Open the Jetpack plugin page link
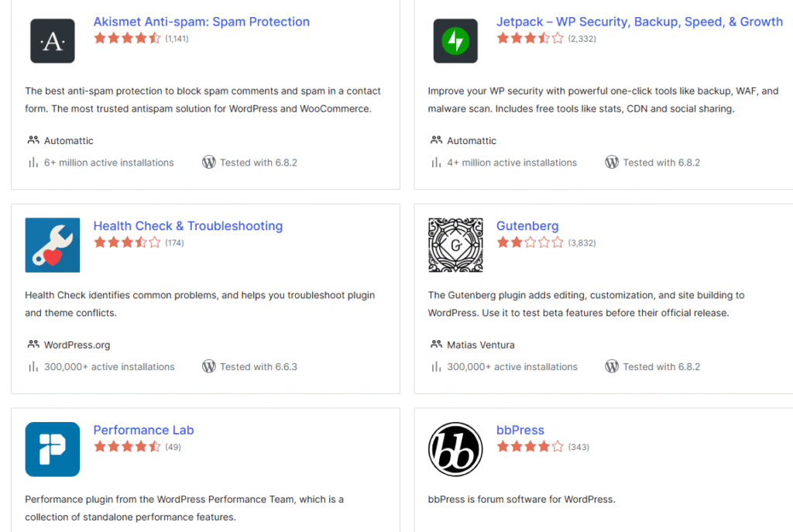This screenshot has height=532, width=793. point(640,21)
